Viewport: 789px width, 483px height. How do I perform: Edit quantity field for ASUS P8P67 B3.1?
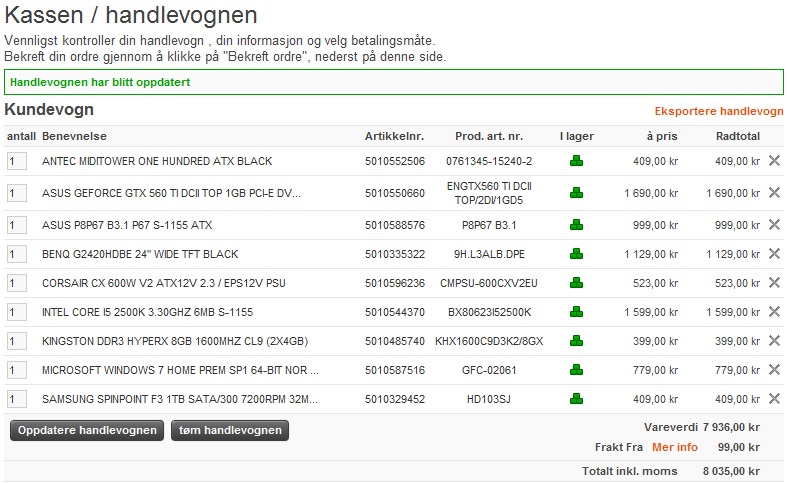[x=17, y=225]
